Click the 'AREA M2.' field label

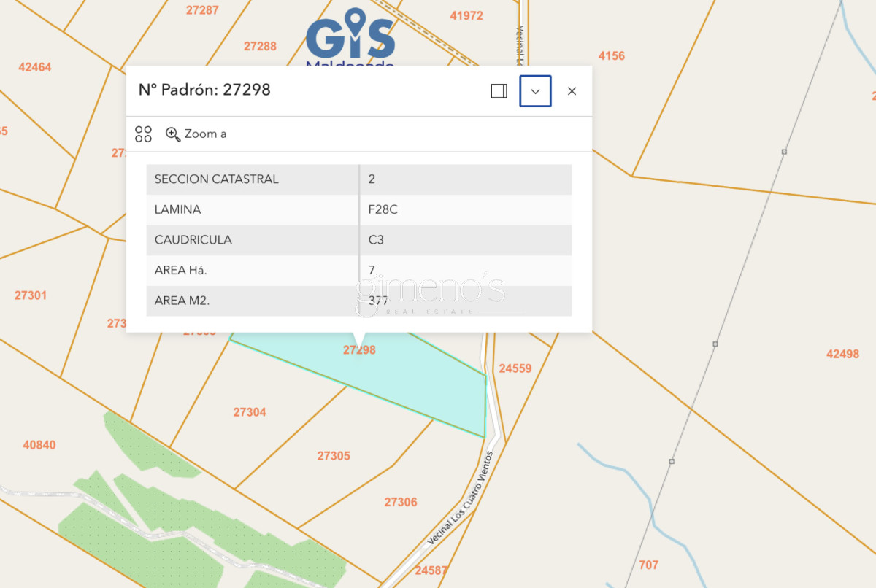tap(182, 301)
